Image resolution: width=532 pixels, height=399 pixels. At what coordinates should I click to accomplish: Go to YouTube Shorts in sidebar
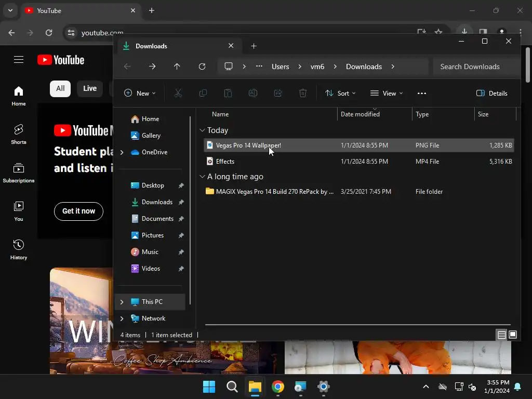tap(19, 135)
